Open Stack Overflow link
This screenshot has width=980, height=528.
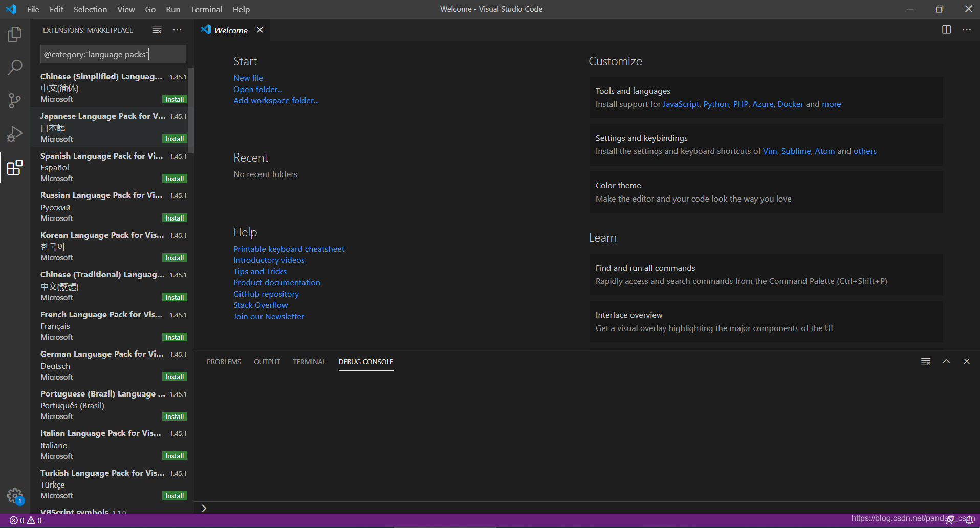coord(260,305)
